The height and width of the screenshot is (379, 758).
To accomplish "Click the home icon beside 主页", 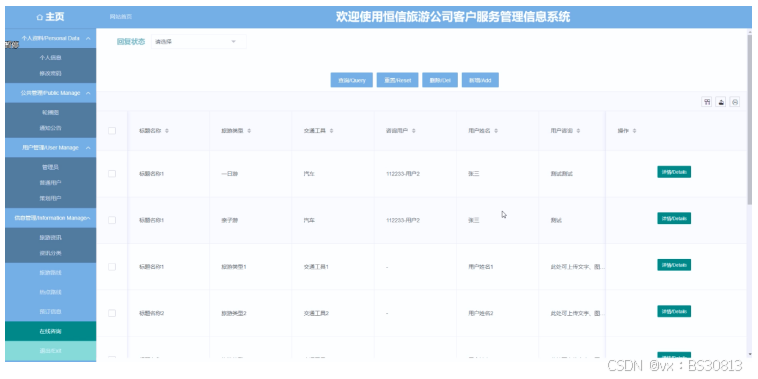I will 40,17.
